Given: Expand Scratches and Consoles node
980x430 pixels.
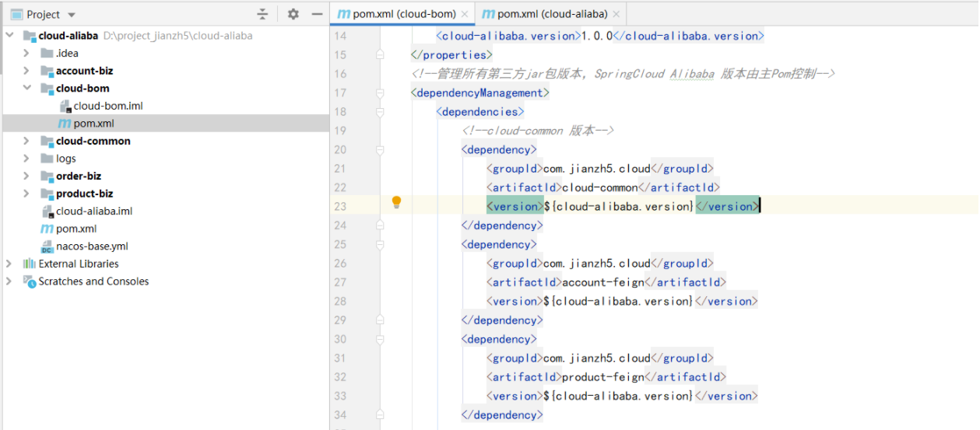Looking at the screenshot, I should tap(9, 281).
